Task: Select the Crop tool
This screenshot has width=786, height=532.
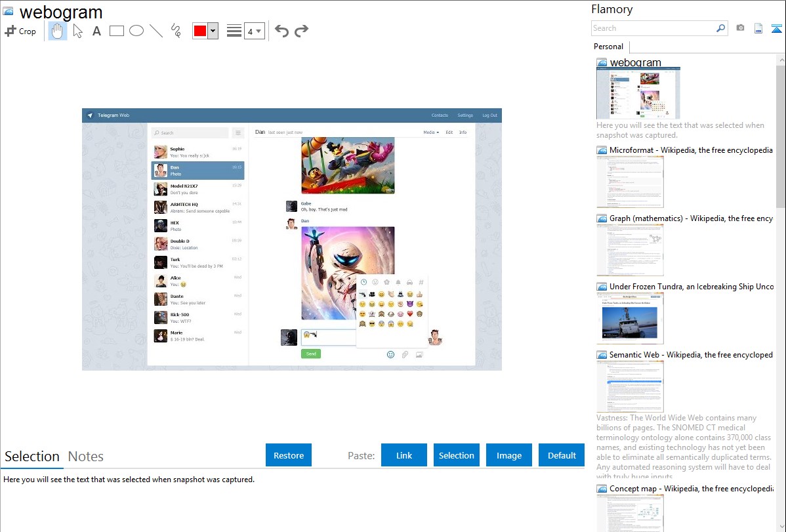Action: (x=20, y=31)
